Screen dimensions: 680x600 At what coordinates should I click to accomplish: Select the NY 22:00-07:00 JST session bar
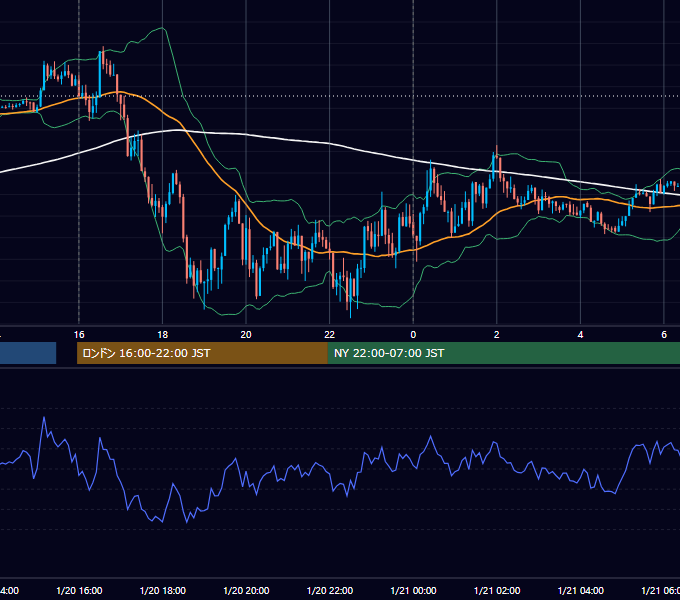[503, 353]
